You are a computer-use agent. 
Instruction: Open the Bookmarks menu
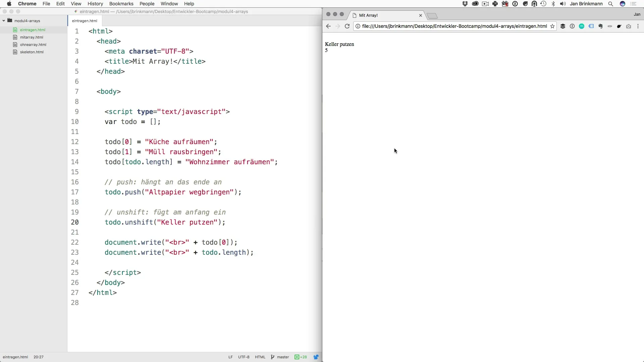[121, 4]
